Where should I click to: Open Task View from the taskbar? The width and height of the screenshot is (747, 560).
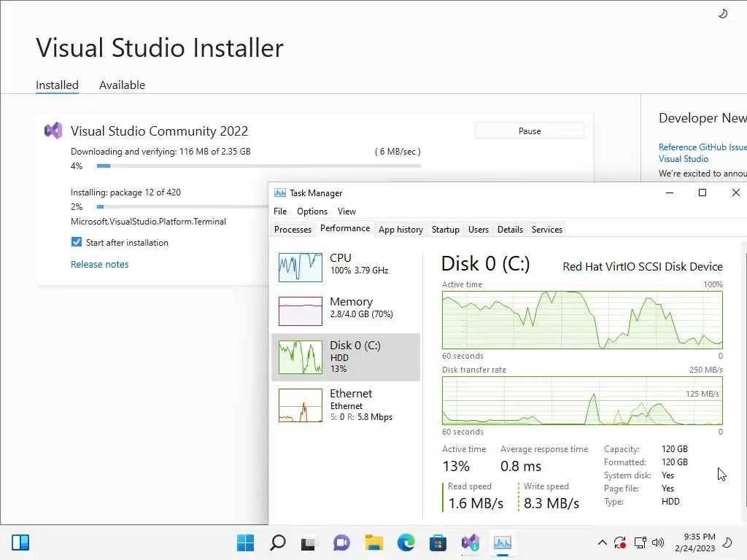pyautogui.click(x=309, y=542)
